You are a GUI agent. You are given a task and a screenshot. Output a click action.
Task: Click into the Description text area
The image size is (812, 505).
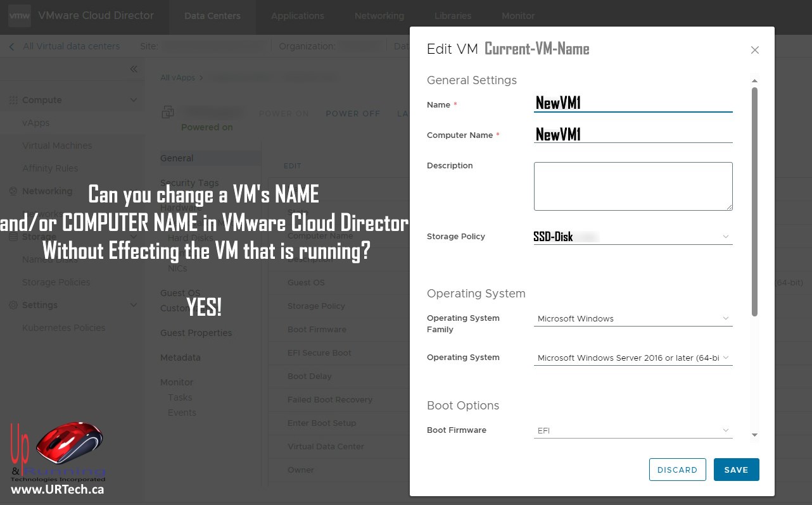coord(633,186)
